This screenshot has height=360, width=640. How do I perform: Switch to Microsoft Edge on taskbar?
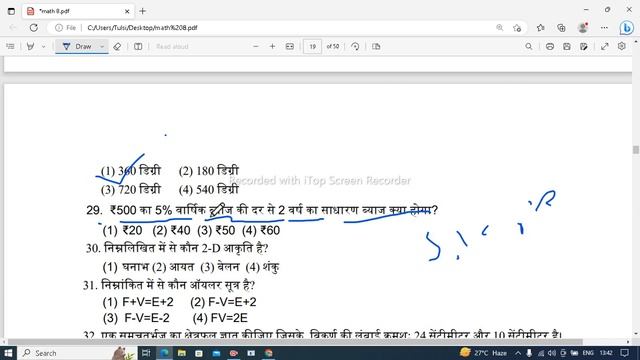pos(164,353)
